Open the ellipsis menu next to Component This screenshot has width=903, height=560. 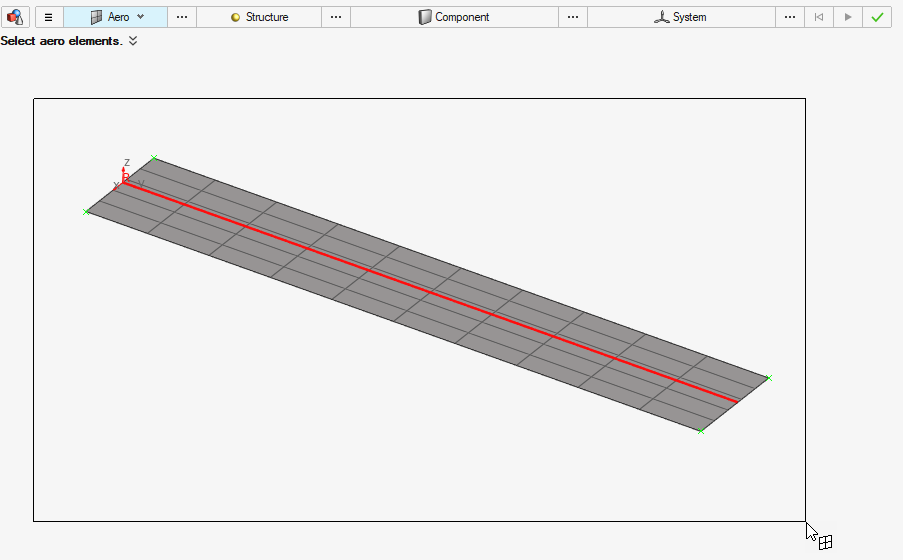[x=572, y=17]
